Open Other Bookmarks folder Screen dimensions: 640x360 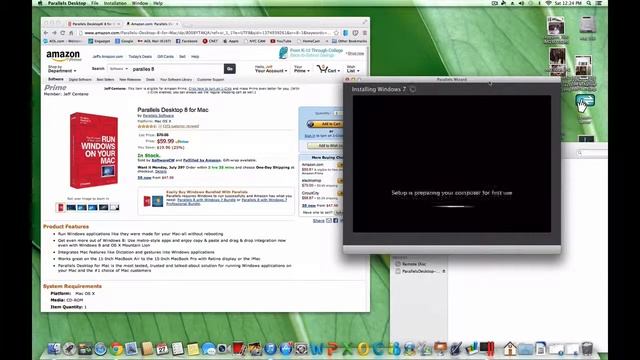click(349, 41)
